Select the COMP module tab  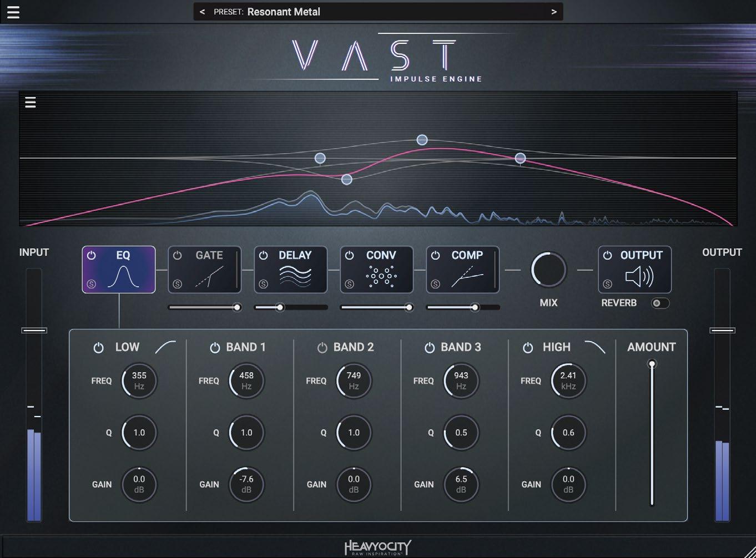pyautogui.click(x=463, y=270)
